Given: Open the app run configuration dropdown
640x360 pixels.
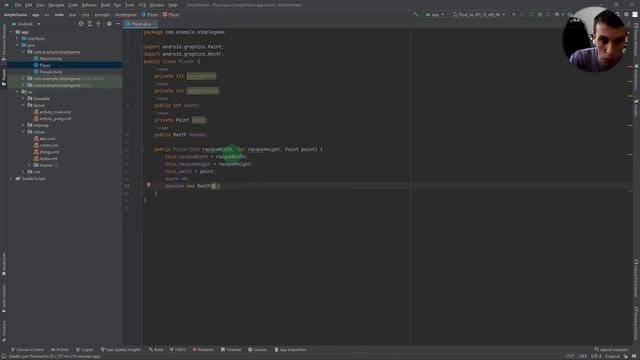Looking at the screenshot, I should click(x=435, y=14).
